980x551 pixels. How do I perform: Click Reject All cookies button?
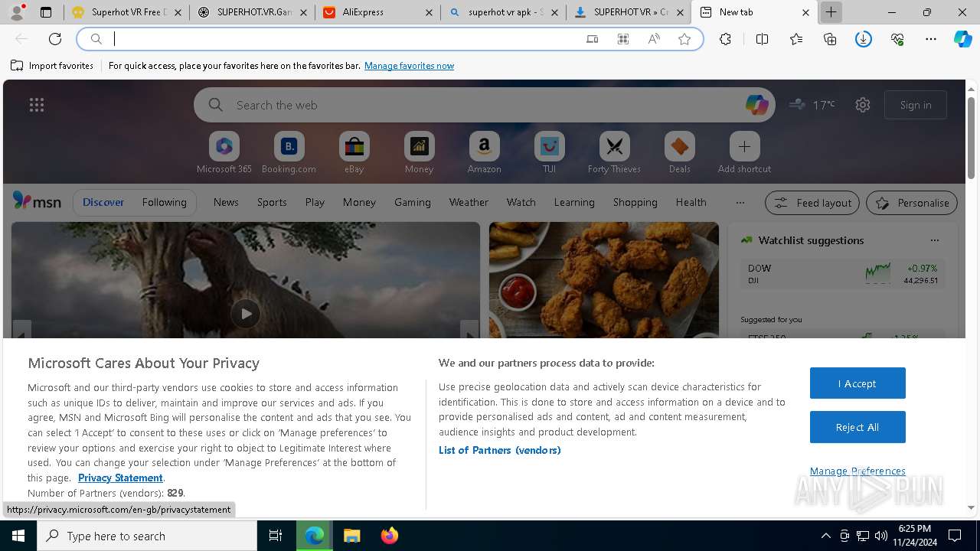point(857,427)
